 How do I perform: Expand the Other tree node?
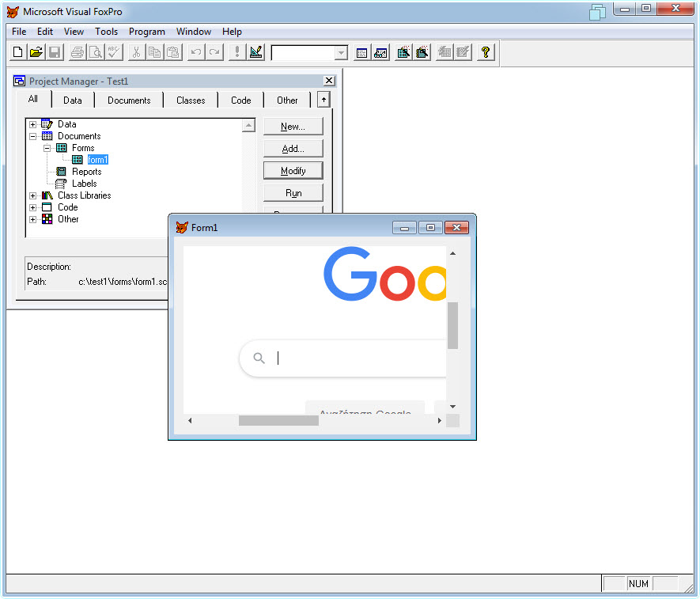coord(32,219)
